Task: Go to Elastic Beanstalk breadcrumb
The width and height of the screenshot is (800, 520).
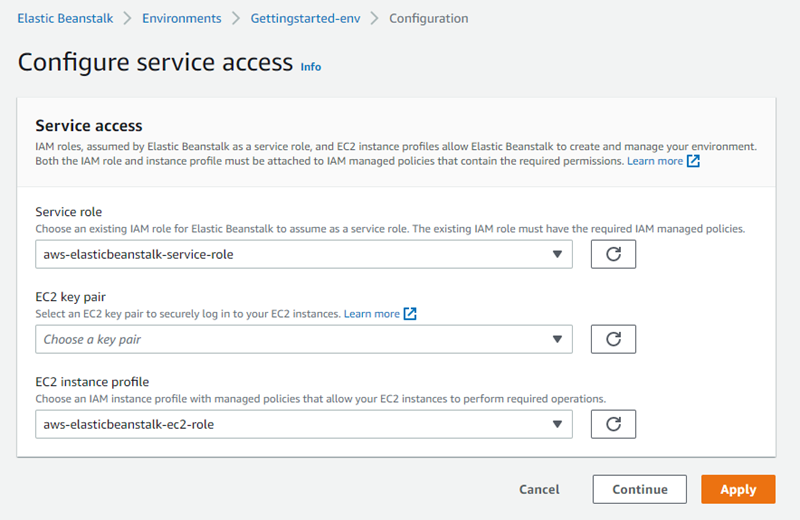Action: (65, 18)
